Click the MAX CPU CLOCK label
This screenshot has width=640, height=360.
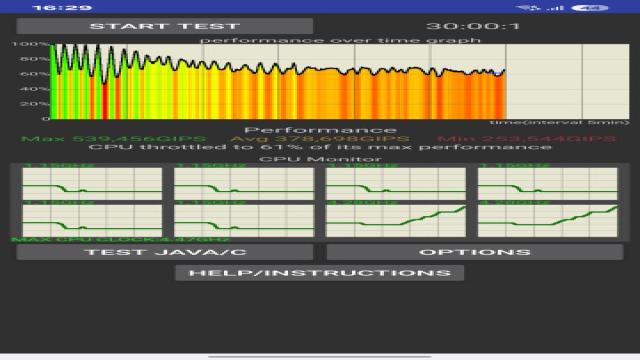121,240
